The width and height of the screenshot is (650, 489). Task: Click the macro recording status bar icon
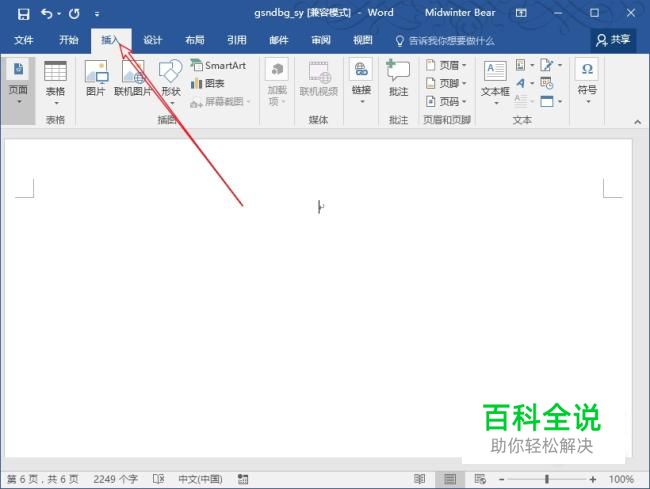point(243,479)
